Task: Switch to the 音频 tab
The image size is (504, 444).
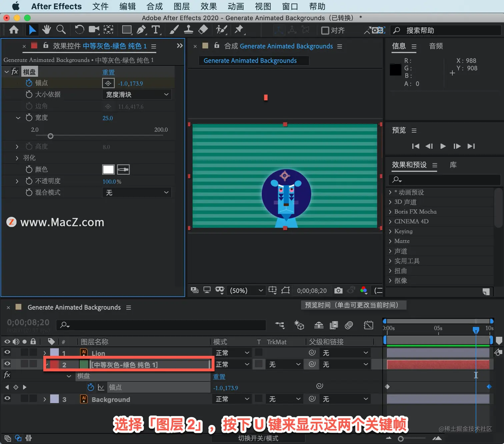Action: [436, 46]
